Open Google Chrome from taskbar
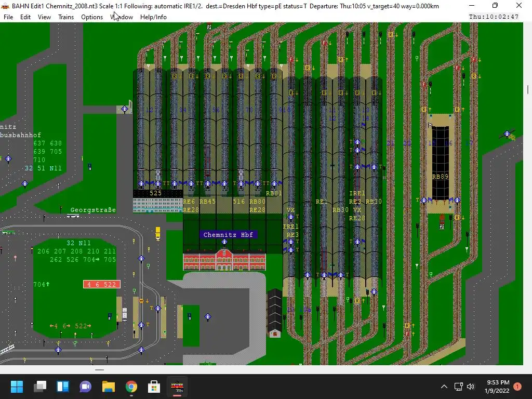 point(131,386)
